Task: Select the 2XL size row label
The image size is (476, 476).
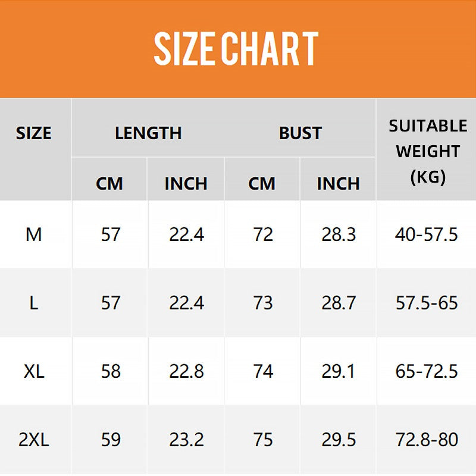Action: coord(34,440)
